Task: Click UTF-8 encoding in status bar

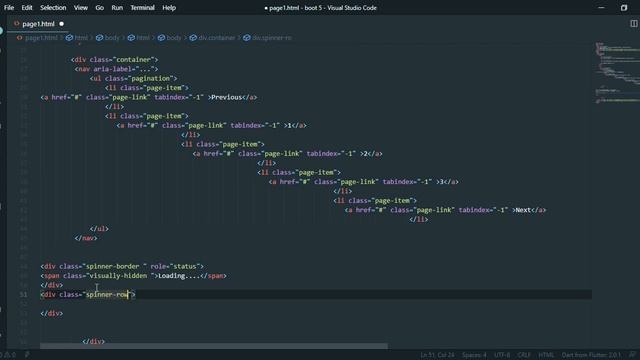Action: click(502, 355)
